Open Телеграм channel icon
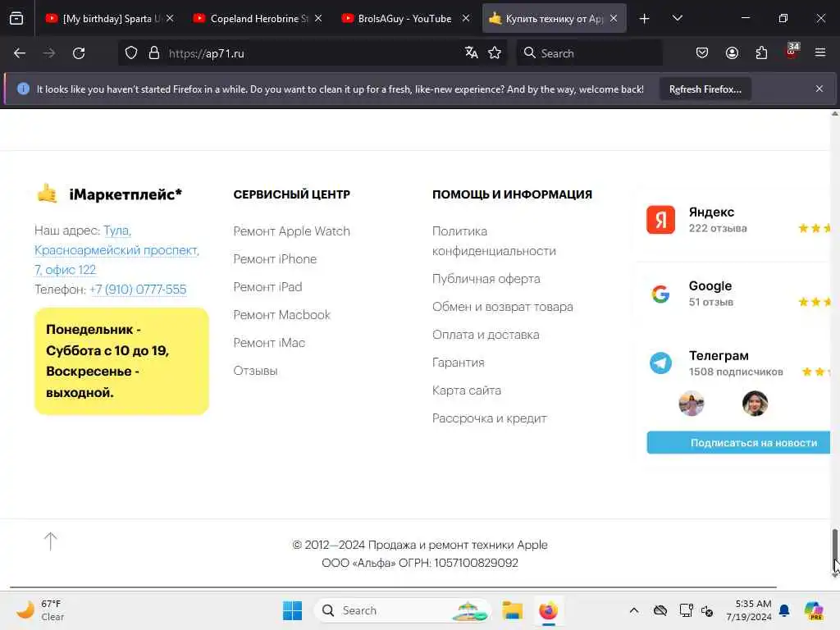The width and height of the screenshot is (840, 630). click(x=660, y=363)
